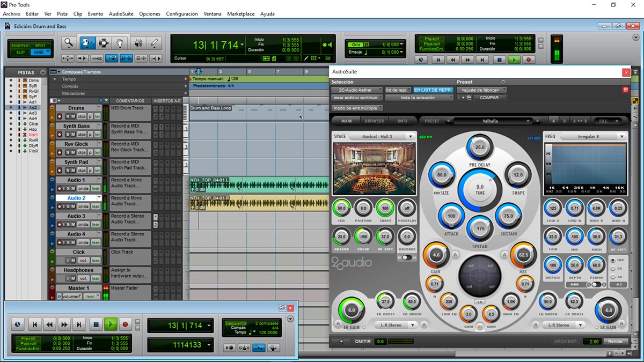The width and height of the screenshot is (644, 362).
Task: Enable Shuffle edit mode
Action: tap(20, 46)
